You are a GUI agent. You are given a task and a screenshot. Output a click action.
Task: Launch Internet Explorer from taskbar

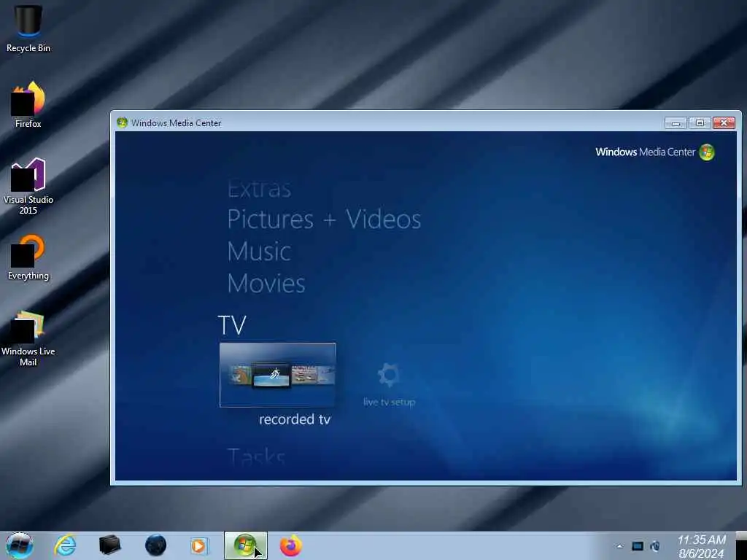65,545
